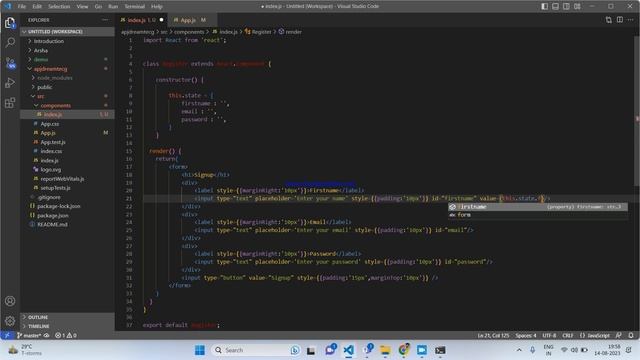Accept the firstname autocomplete suggestion

(538, 207)
